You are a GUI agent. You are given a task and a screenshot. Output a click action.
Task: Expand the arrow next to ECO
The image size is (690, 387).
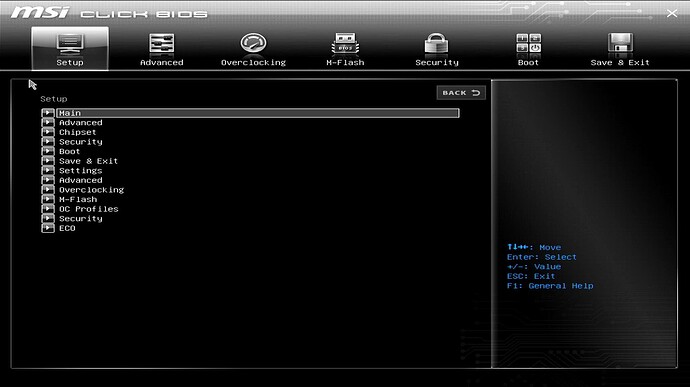click(48, 228)
